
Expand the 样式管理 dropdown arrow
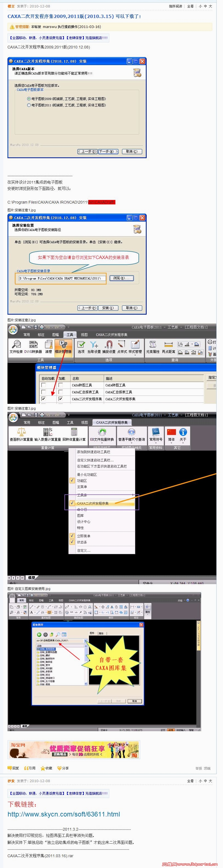tap(135, 355)
